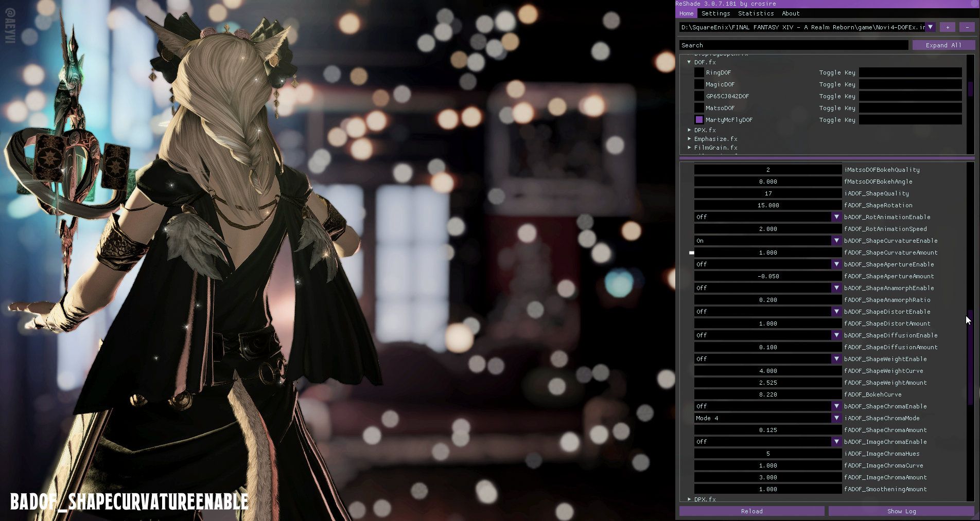
Task: Open bADOF_RotAnimationEnable dropdown
Action: tap(767, 217)
